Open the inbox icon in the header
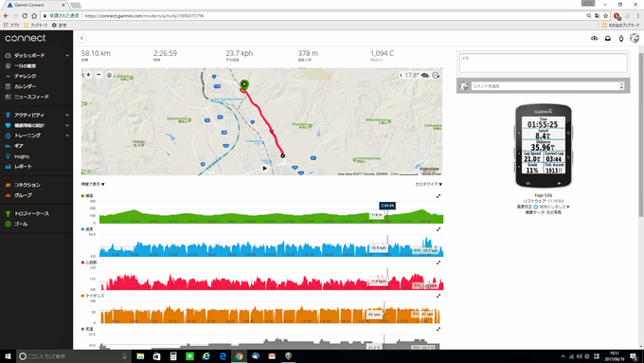This screenshot has height=363, width=644. (608, 38)
